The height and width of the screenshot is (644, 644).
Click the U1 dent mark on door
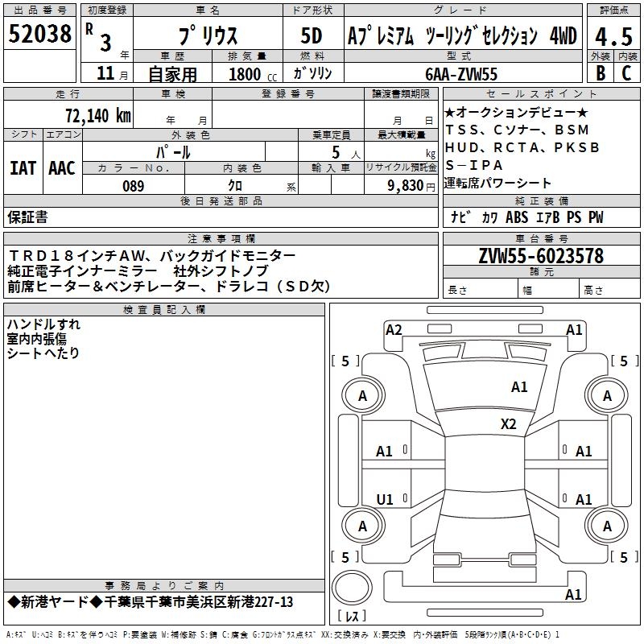click(385, 499)
